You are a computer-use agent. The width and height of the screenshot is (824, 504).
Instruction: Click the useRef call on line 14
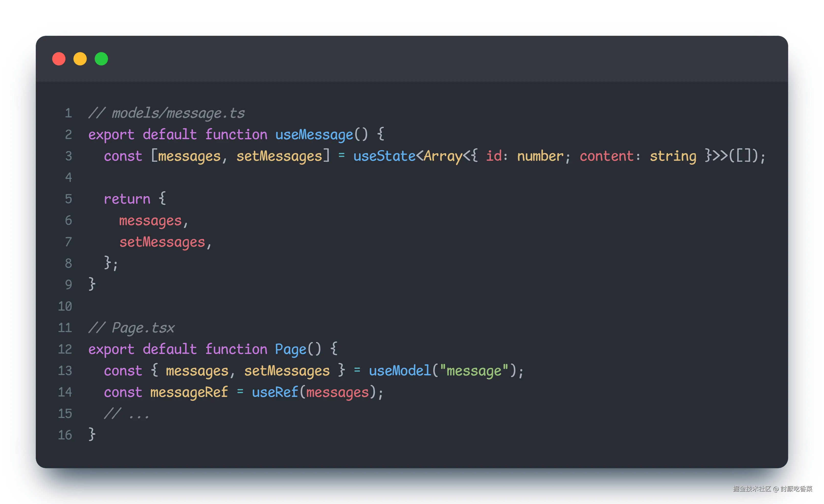click(274, 392)
